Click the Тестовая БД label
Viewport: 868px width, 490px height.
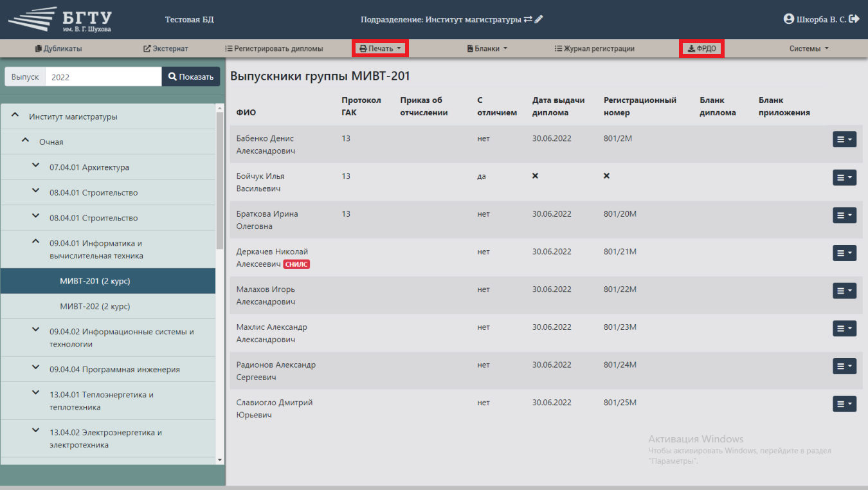[189, 19]
